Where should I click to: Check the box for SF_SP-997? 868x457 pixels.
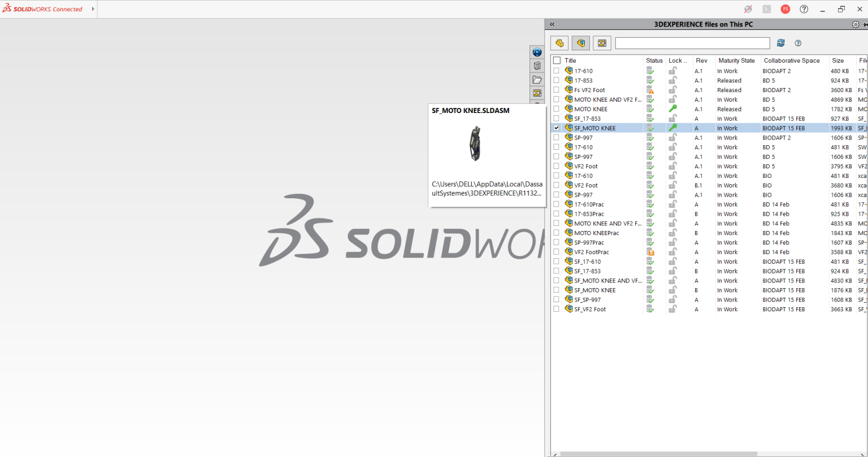[557, 299]
